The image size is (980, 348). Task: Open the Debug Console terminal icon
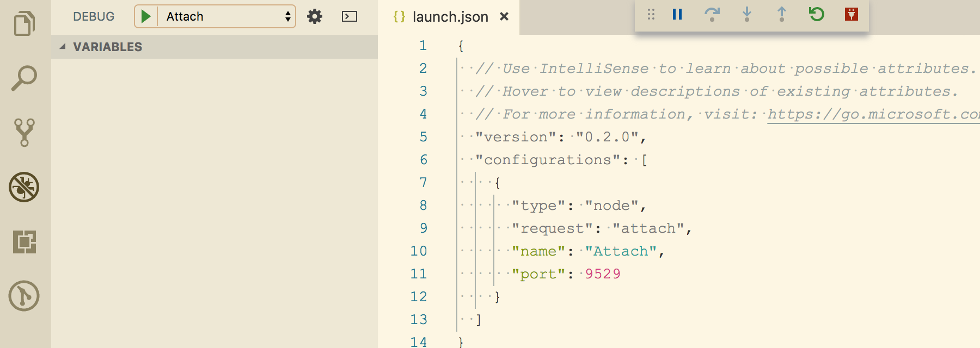350,16
